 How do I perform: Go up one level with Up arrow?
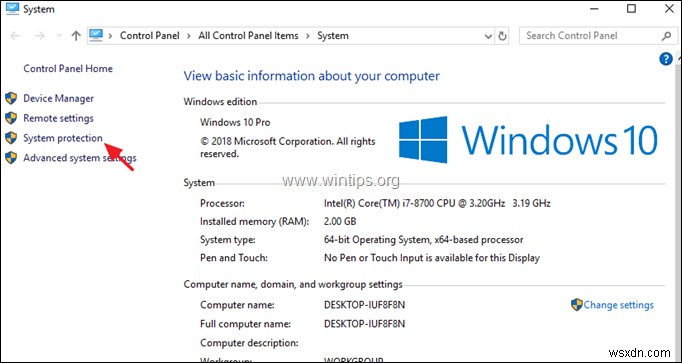click(x=76, y=36)
